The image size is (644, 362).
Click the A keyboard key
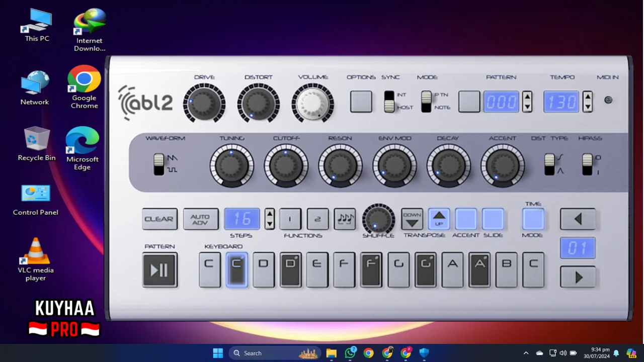pos(452,270)
